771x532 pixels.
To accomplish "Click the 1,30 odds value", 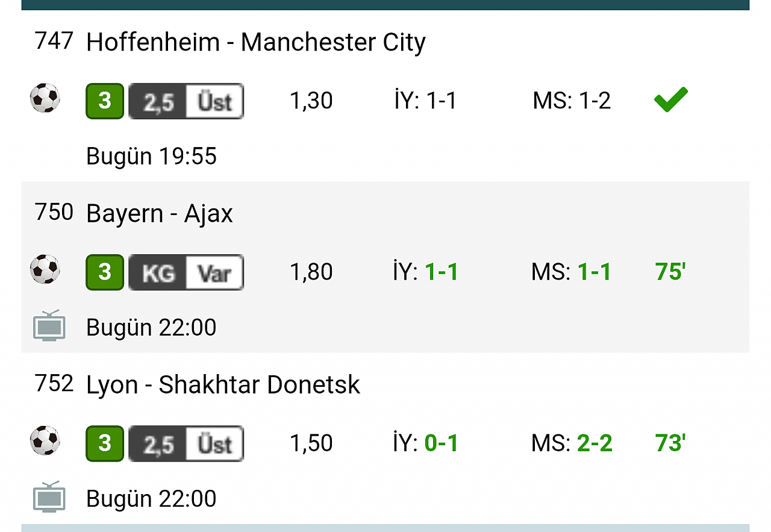I will [x=311, y=101].
